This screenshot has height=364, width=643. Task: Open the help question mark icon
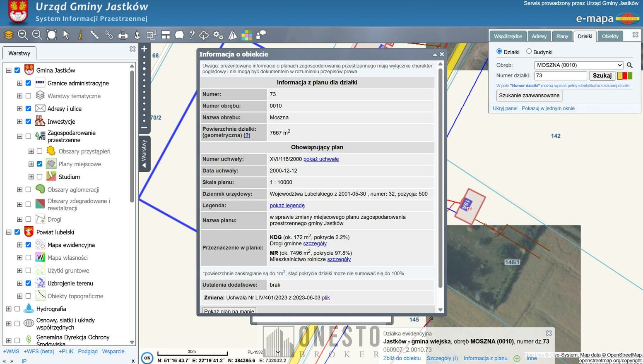click(x=192, y=35)
